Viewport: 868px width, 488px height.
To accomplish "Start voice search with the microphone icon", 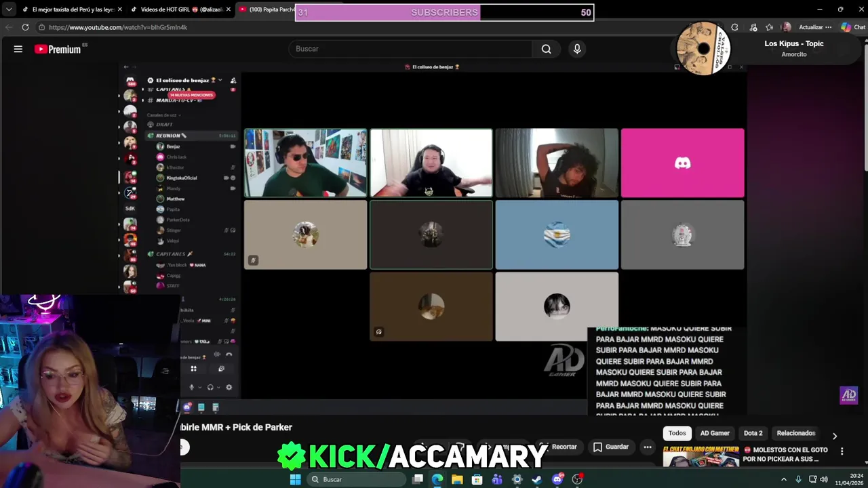I will click(x=577, y=49).
